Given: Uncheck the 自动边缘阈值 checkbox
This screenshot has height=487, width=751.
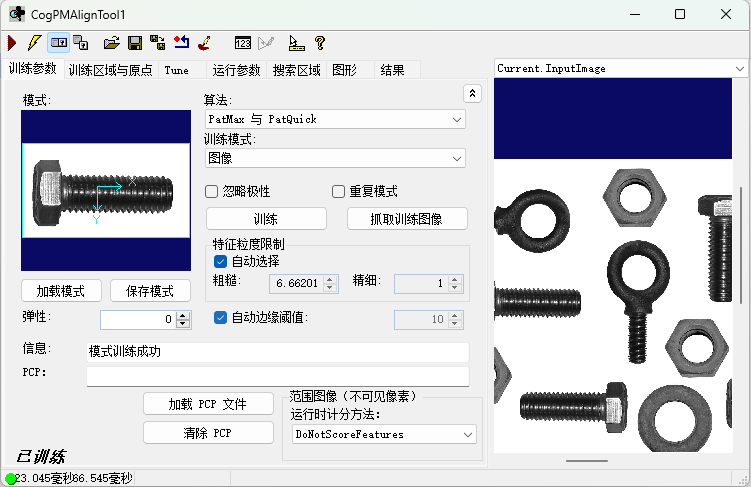Looking at the screenshot, I should [220, 317].
